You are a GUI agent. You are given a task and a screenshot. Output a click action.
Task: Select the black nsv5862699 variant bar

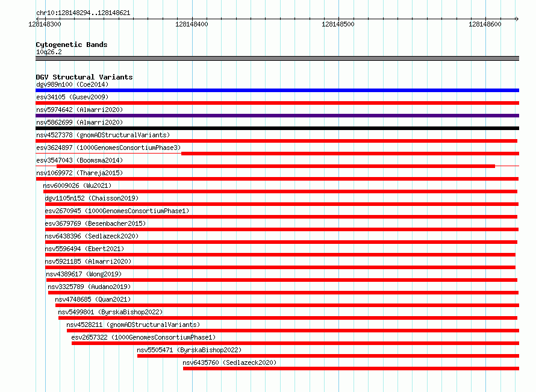tap(277, 128)
